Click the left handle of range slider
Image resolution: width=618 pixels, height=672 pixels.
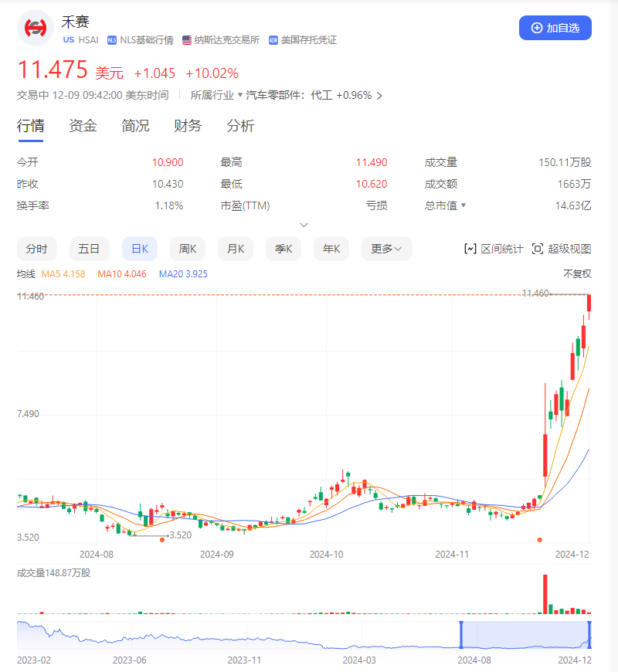click(x=461, y=635)
